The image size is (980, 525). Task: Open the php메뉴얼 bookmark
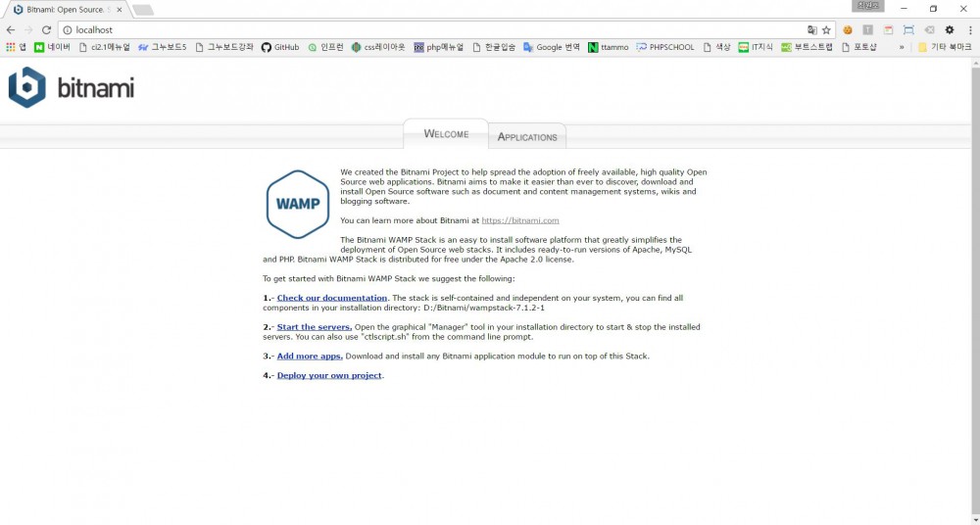coord(439,47)
